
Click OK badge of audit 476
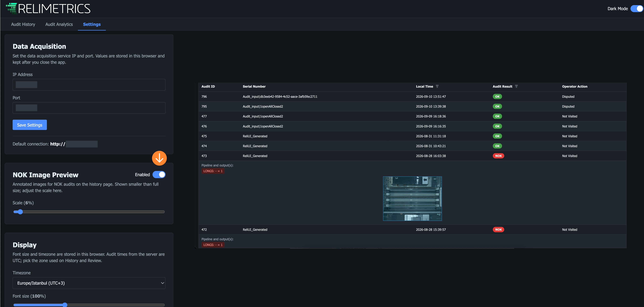tap(497, 126)
